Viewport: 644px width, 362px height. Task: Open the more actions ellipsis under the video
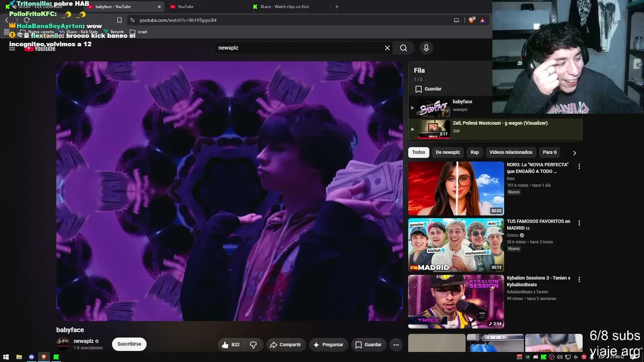click(x=396, y=344)
